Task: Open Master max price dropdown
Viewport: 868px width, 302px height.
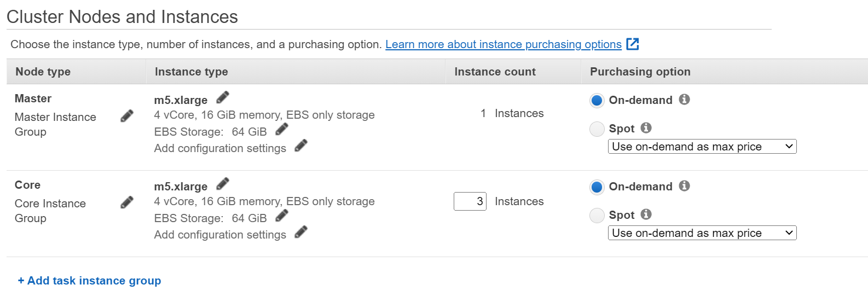Action: point(702,147)
